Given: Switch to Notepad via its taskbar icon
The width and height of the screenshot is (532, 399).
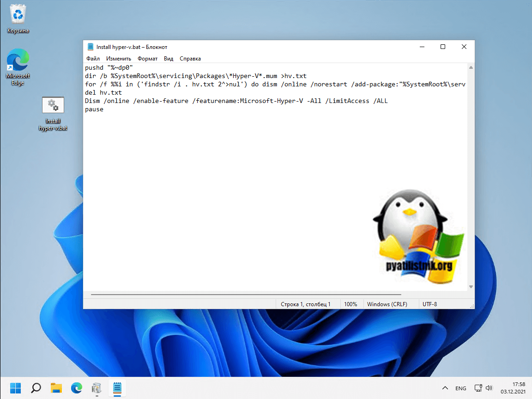Looking at the screenshot, I should (x=117, y=388).
